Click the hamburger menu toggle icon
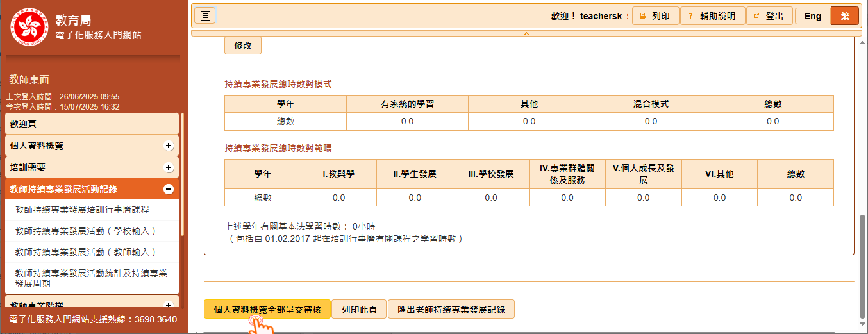Screen dimensions: 868x334 (x=205, y=16)
